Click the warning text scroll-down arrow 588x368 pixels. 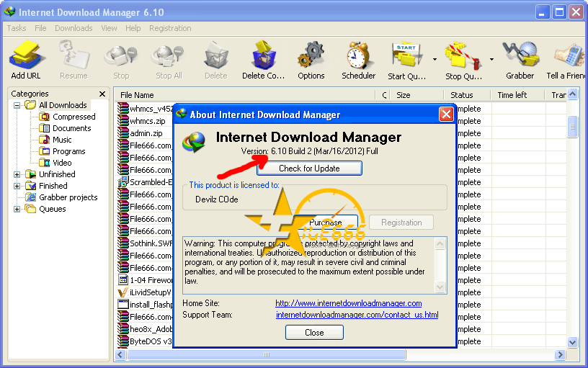(440, 287)
